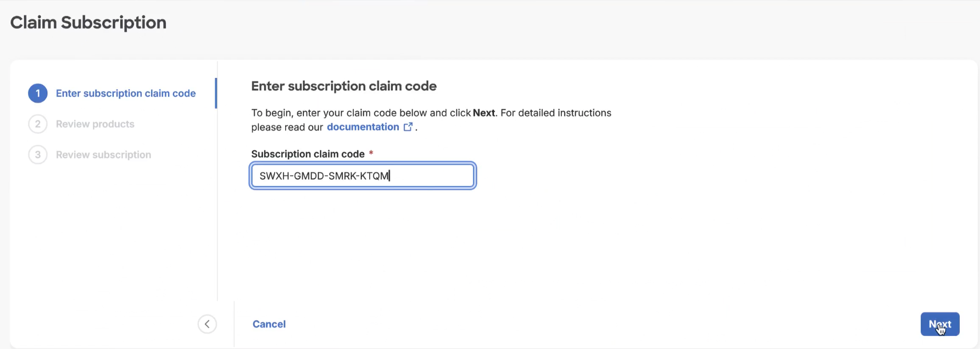Click the blue active-step indicator bar
980x349 pixels.
click(x=216, y=93)
